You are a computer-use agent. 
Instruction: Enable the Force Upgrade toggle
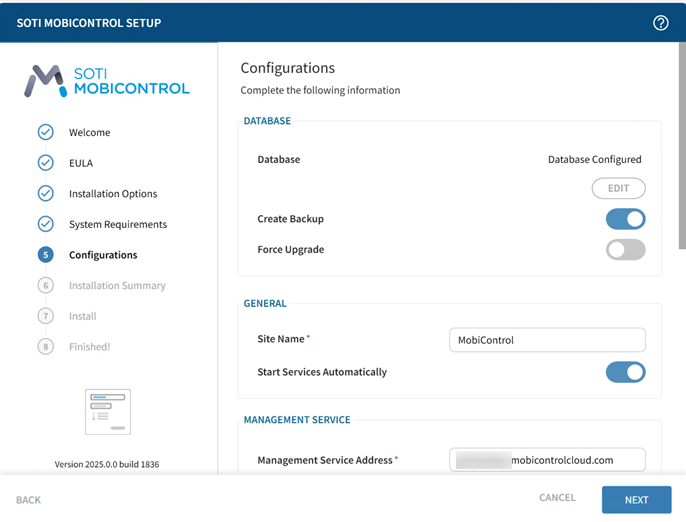point(625,249)
